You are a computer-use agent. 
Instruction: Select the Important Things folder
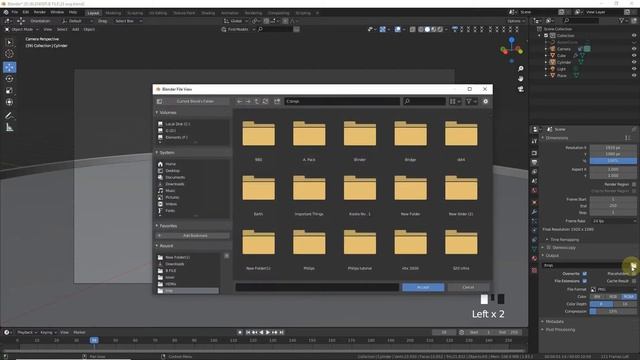(x=309, y=193)
